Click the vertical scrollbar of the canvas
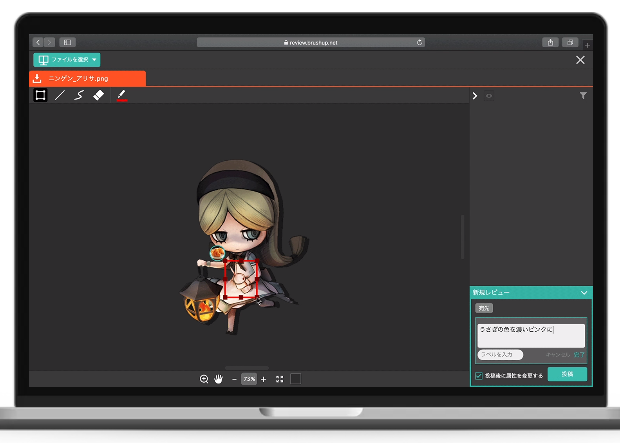 click(462, 237)
